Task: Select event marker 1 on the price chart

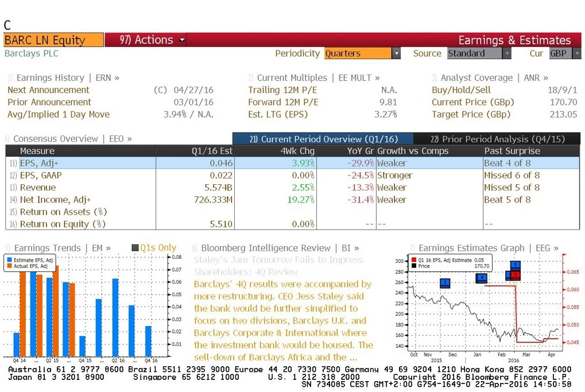Action: [x=515, y=265]
